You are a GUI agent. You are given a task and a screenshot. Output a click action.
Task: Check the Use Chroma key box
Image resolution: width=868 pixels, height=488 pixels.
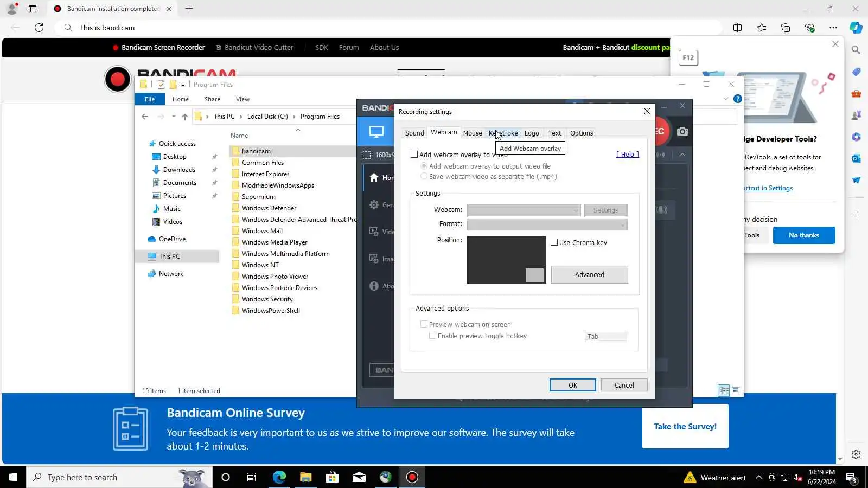(x=554, y=242)
